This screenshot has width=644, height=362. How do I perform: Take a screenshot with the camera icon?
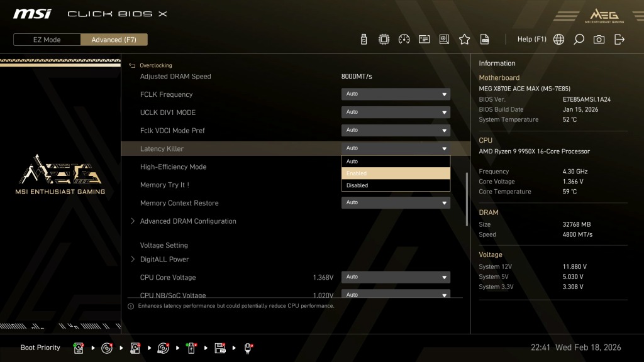click(599, 40)
